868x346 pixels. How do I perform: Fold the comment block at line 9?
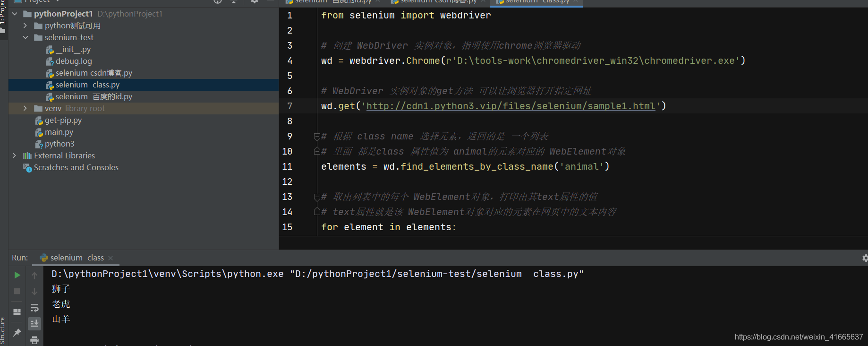[317, 137]
